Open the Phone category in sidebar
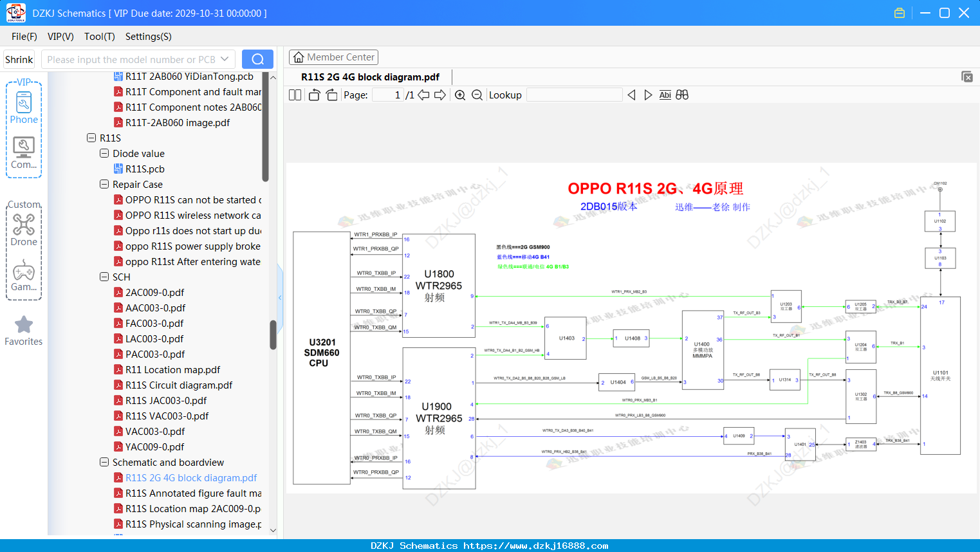Screen dimensions: 980x552 [x=24, y=106]
